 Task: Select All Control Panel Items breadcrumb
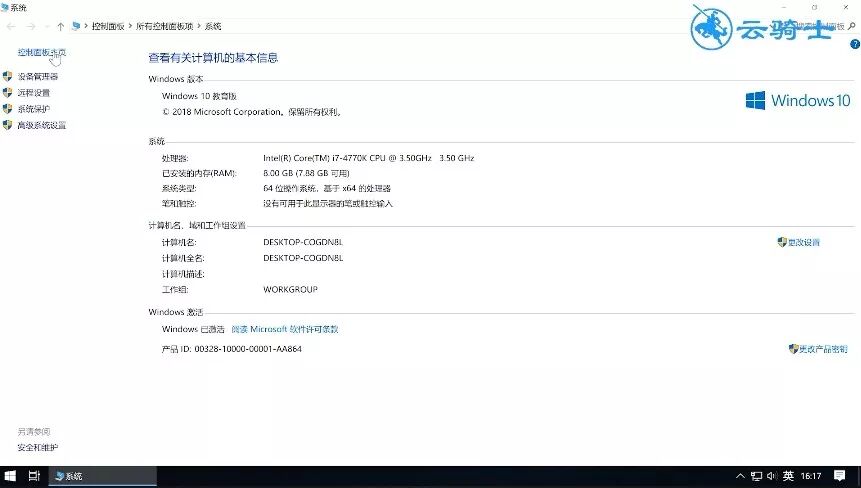point(165,26)
